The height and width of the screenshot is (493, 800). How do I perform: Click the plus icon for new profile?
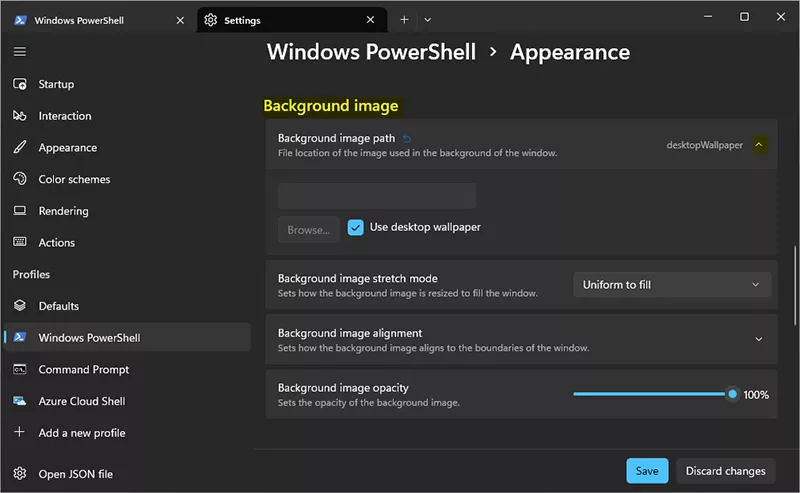point(19,432)
